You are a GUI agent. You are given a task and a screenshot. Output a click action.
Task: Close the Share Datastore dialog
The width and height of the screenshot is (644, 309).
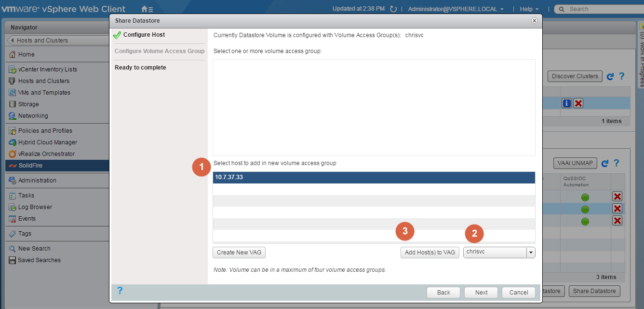click(x=534, y=21)
